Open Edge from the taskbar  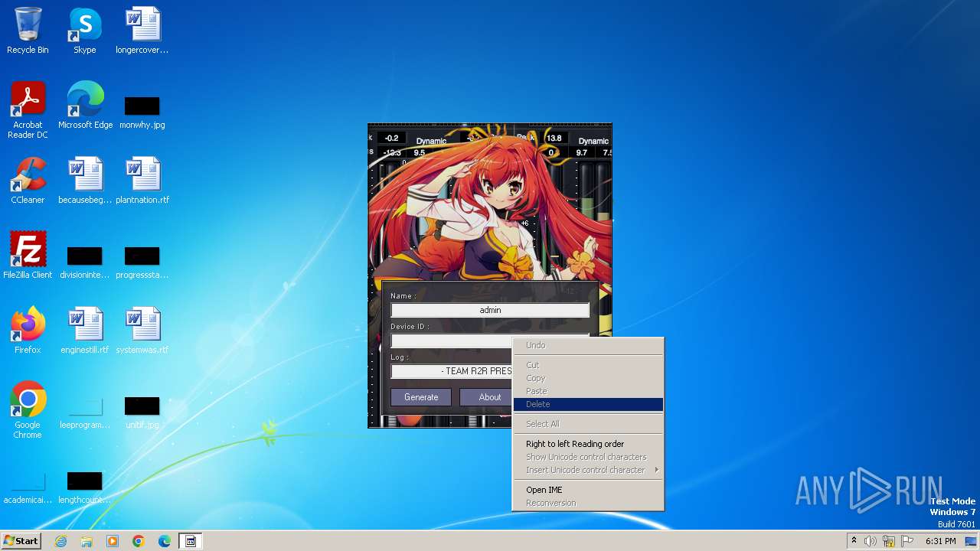(165, 541)
